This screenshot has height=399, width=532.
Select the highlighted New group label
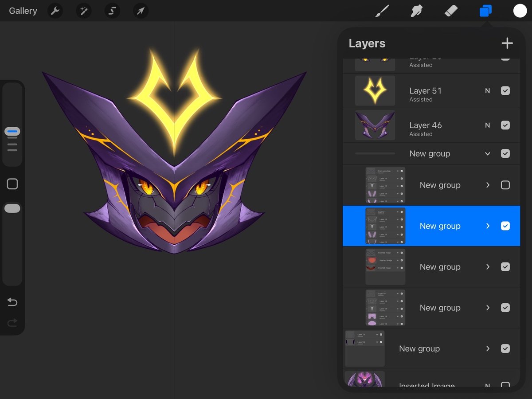point(440,226)
